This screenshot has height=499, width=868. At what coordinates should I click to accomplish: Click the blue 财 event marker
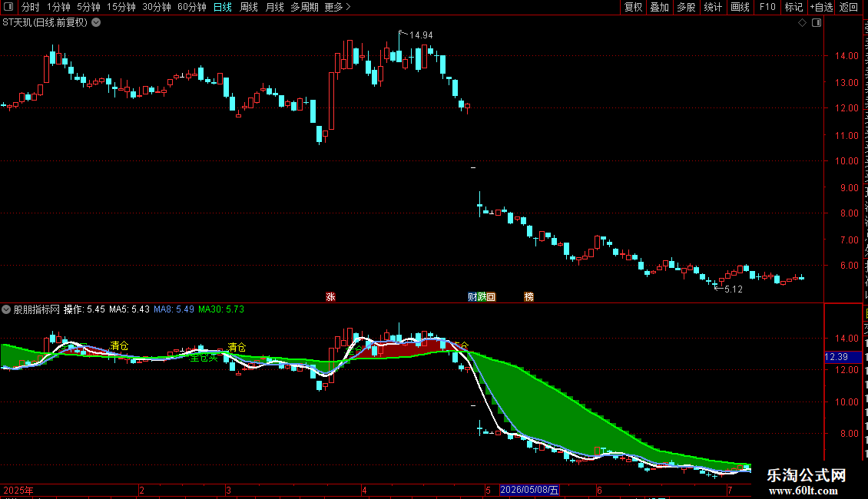click(x=472, y=297)
